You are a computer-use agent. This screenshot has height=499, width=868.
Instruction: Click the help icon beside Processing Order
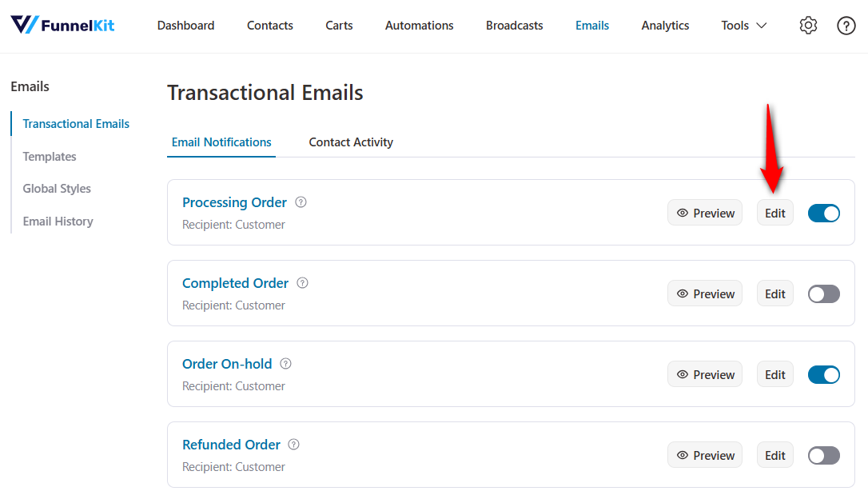[x=301, y=202]
